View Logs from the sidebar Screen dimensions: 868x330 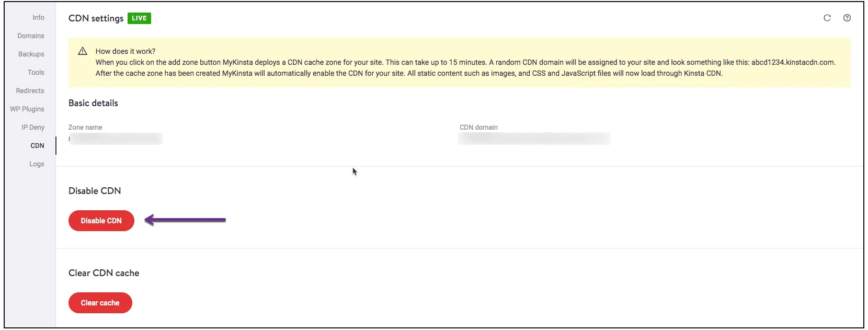37,164
